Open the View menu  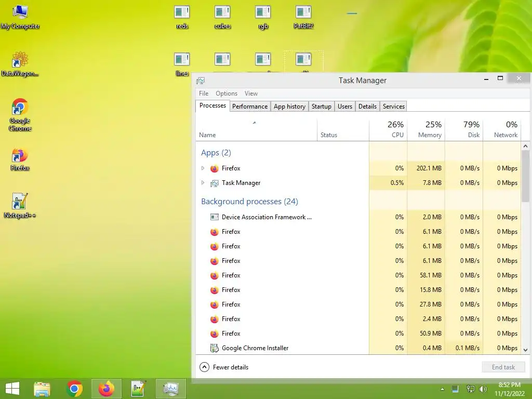tap(251, 94)
